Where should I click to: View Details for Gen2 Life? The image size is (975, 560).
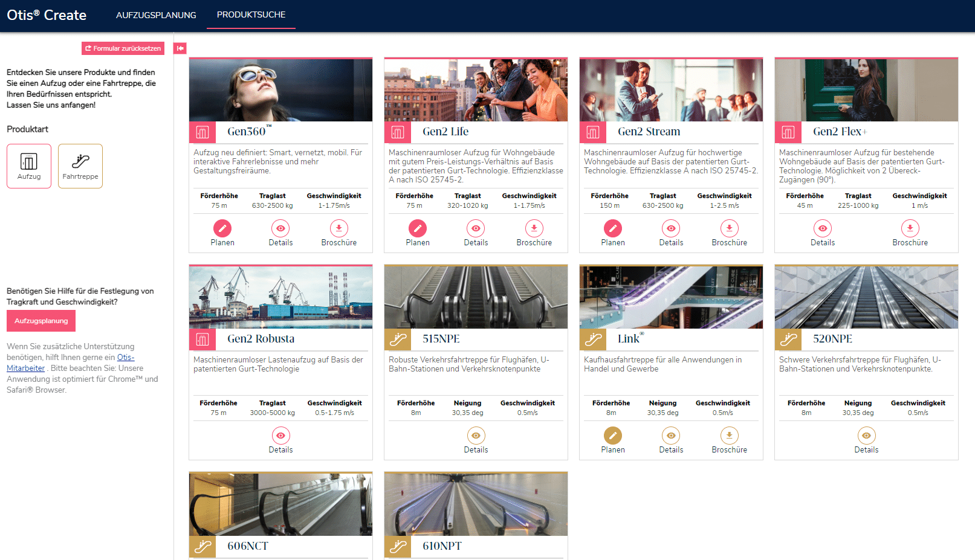[x=476, y=228]
